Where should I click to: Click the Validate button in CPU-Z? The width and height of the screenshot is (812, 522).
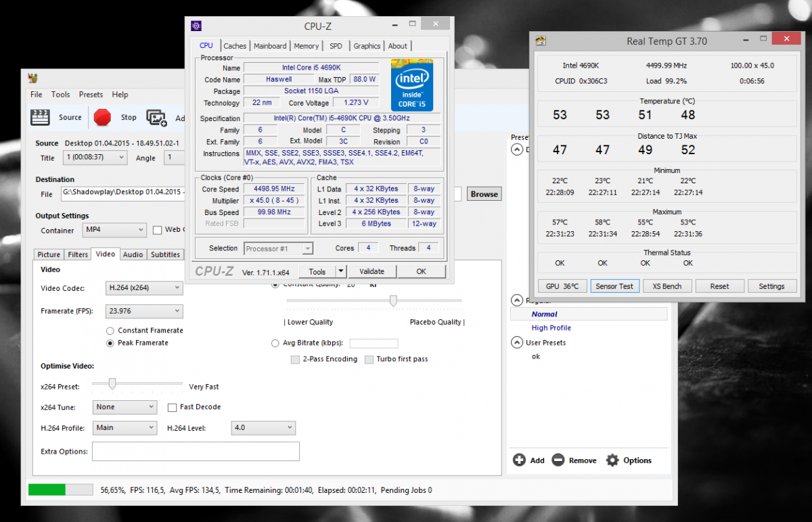pos(371,272)
